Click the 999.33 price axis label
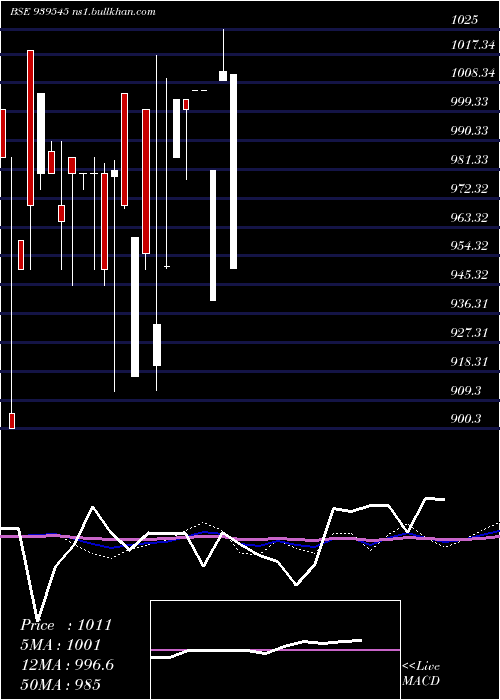 pyautogui.click(x=469, y=102)
